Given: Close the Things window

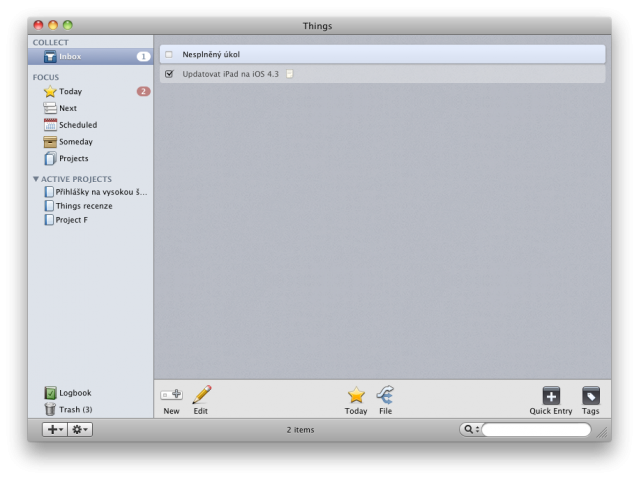Looking at the screenshot, I should coord(38,25).
